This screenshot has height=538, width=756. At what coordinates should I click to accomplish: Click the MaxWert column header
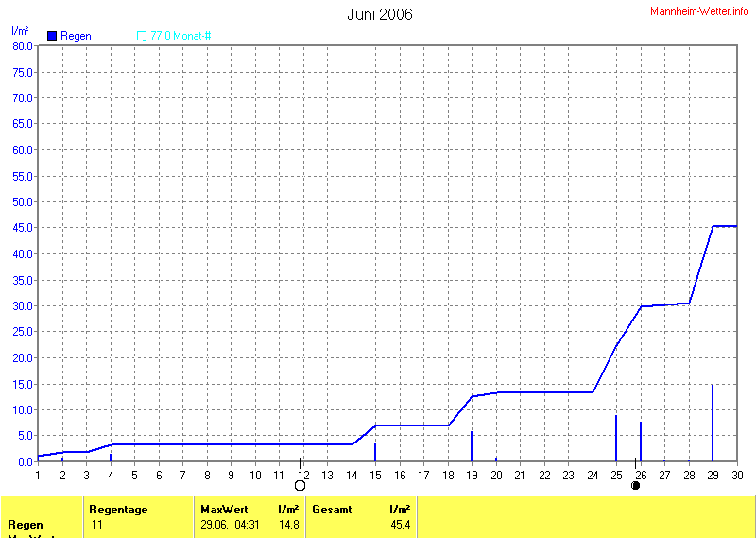tap(222, 510)
